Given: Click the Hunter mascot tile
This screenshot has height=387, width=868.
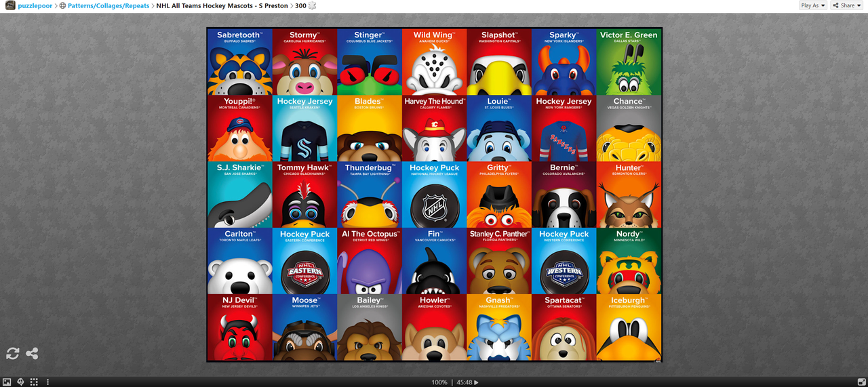Looking at the screenshot, I should click(629, 195).
